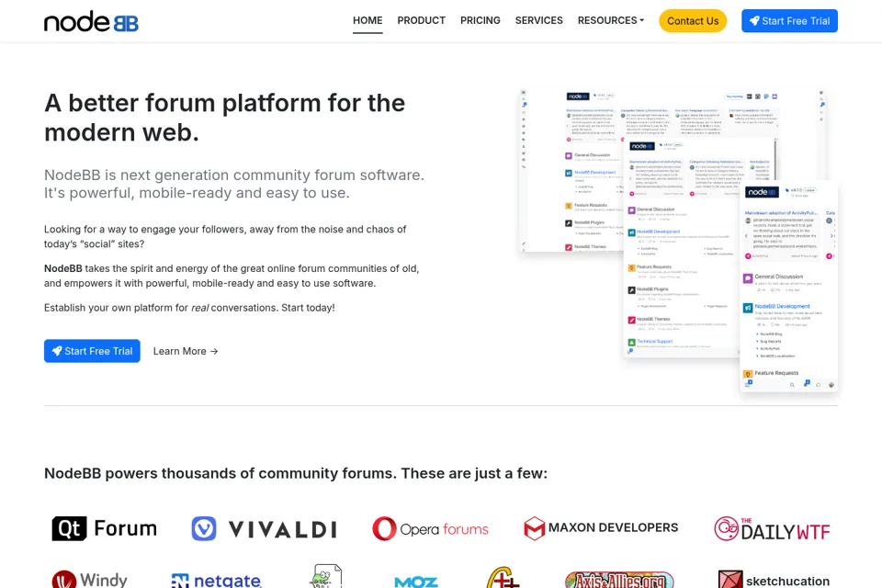Open the sketchucation logo

(774, 580)
